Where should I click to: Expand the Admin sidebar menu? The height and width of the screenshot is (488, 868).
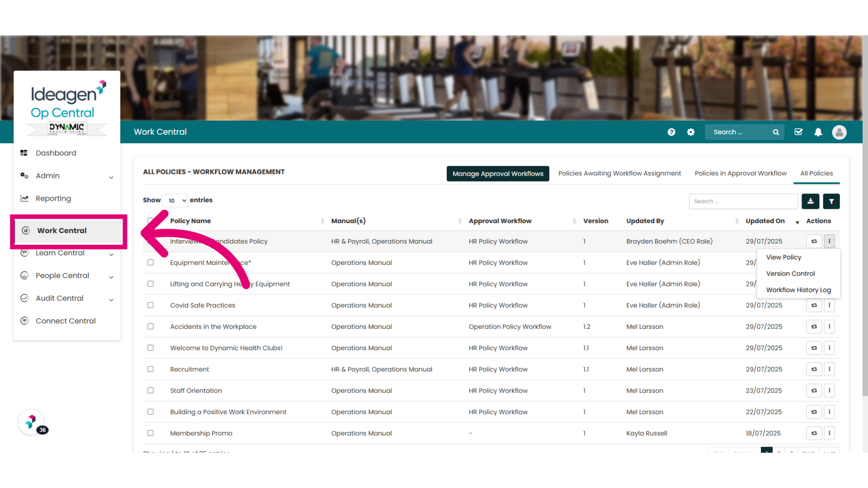click(111, 177)
